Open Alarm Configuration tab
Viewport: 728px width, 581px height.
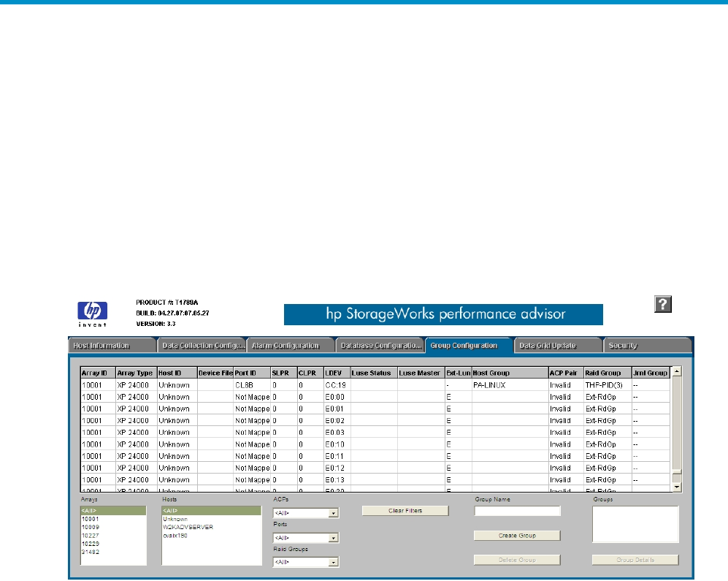pos(291,346)
